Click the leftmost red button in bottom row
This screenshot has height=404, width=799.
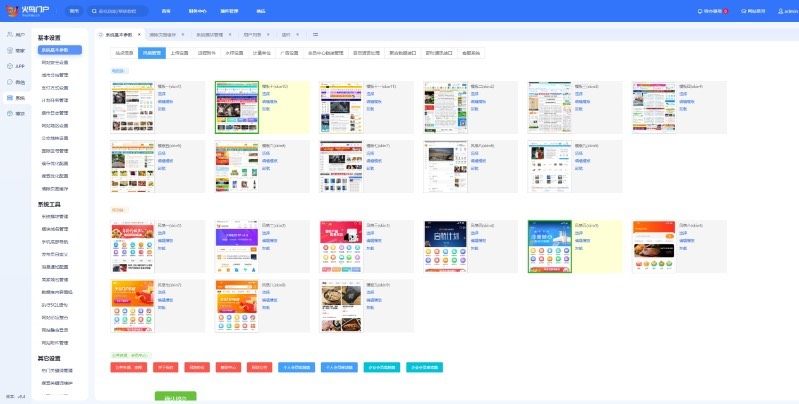(128, 367)
